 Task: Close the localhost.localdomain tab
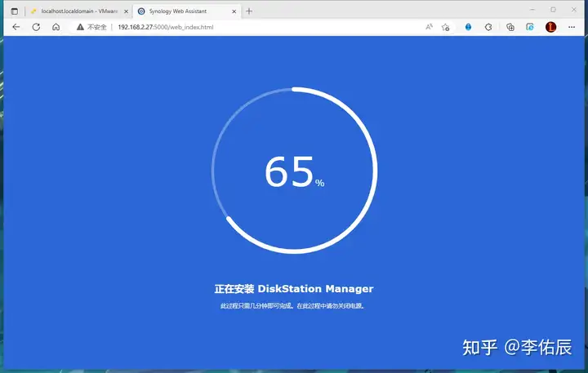coord(126,11)
